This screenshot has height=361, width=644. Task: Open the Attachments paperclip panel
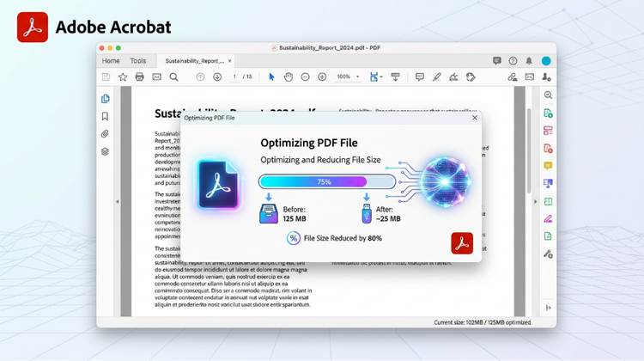(x=105, y=134)
